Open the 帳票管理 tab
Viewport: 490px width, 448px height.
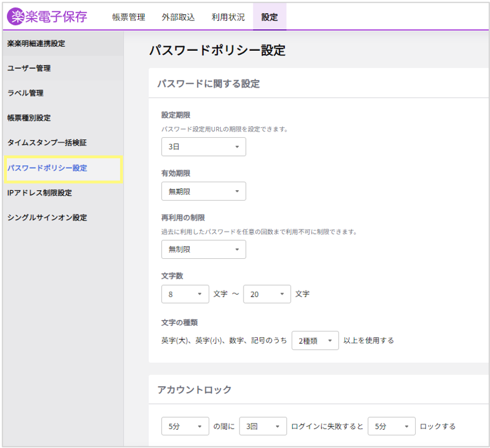pos(129,17)
